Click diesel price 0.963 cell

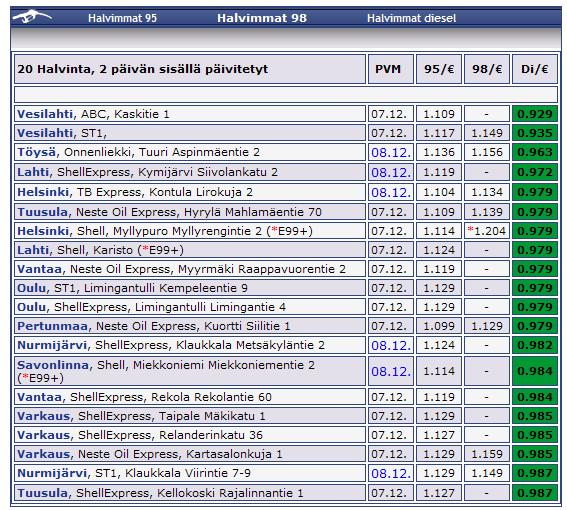(x=534, y=152)
